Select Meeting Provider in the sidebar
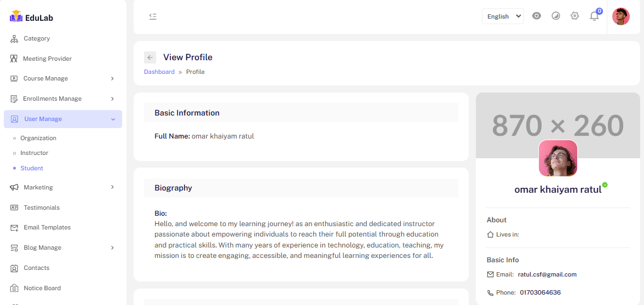Image resolution: width=644 pixels, height=305 pixels. [x=47, y=59]
